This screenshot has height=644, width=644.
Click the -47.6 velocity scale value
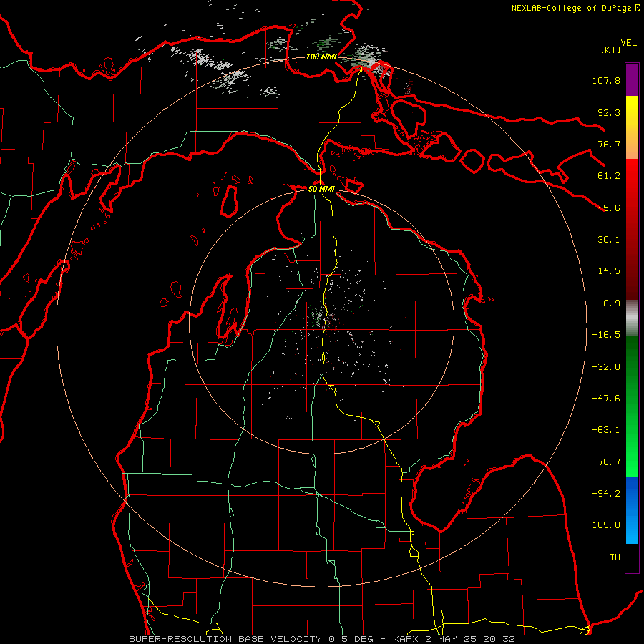(606, 399)
